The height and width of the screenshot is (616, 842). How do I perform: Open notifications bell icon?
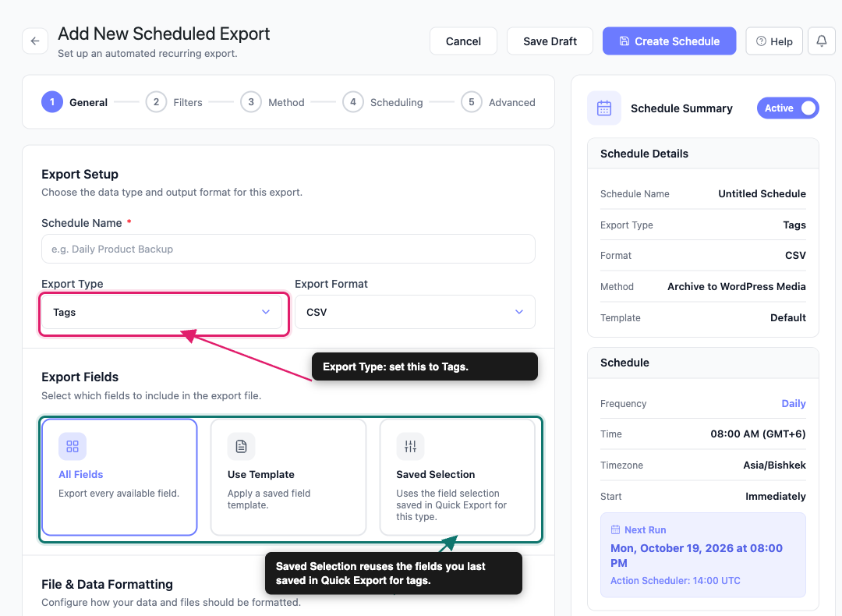[x=822, y=41]
